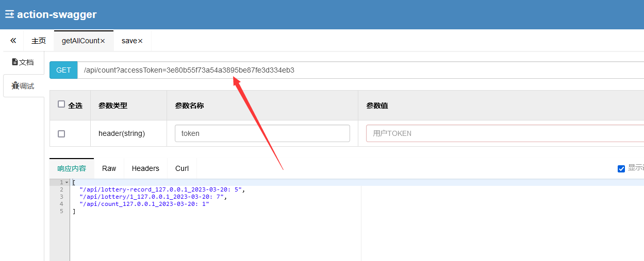The width and height of the screenshot is (644, 261).
Task: Focus the request URL field
Action: tap(360, 70)
